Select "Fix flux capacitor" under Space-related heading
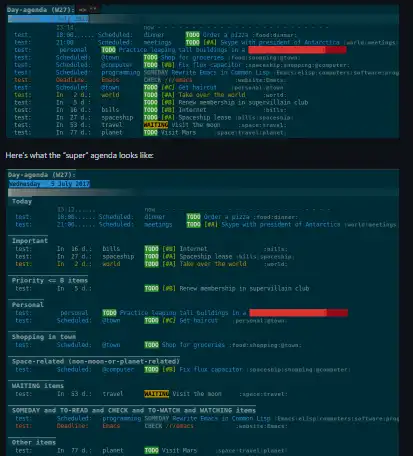The width and height of the screenshot is (413, 456). (211, 369)
